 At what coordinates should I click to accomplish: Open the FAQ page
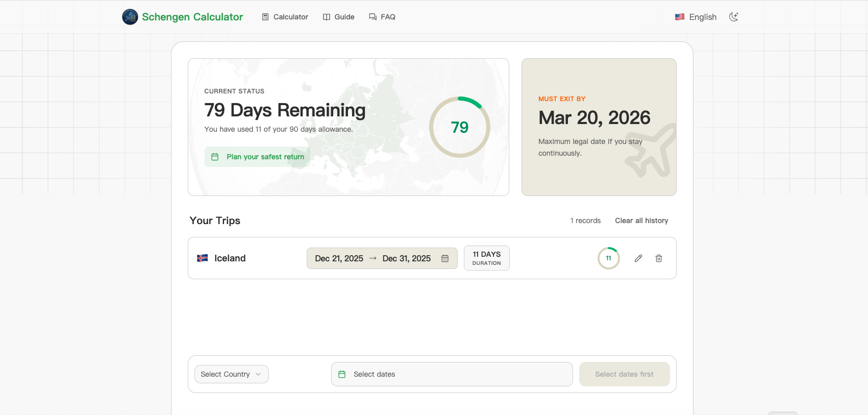tap(382, 17)
